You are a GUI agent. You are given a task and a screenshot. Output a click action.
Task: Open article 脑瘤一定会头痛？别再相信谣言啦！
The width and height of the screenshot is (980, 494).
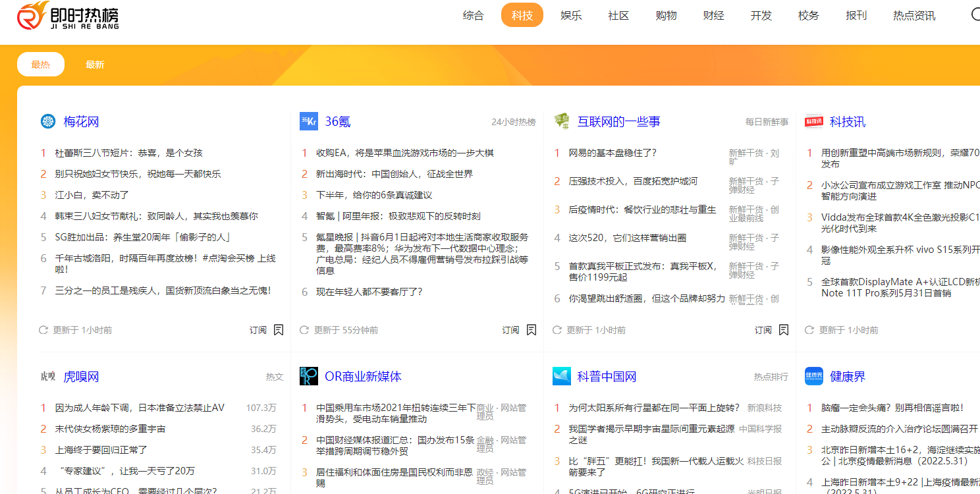[x=892, y=408]
